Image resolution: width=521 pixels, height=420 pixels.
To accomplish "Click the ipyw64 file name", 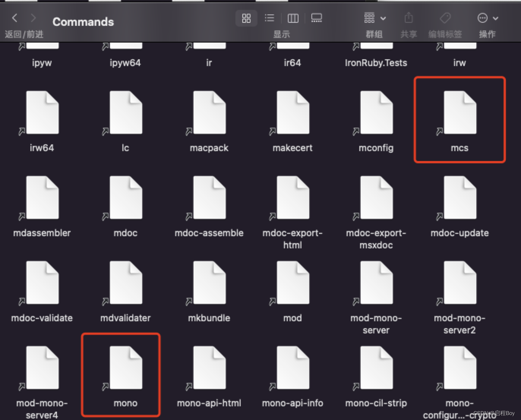I will [x=125, y=63].
